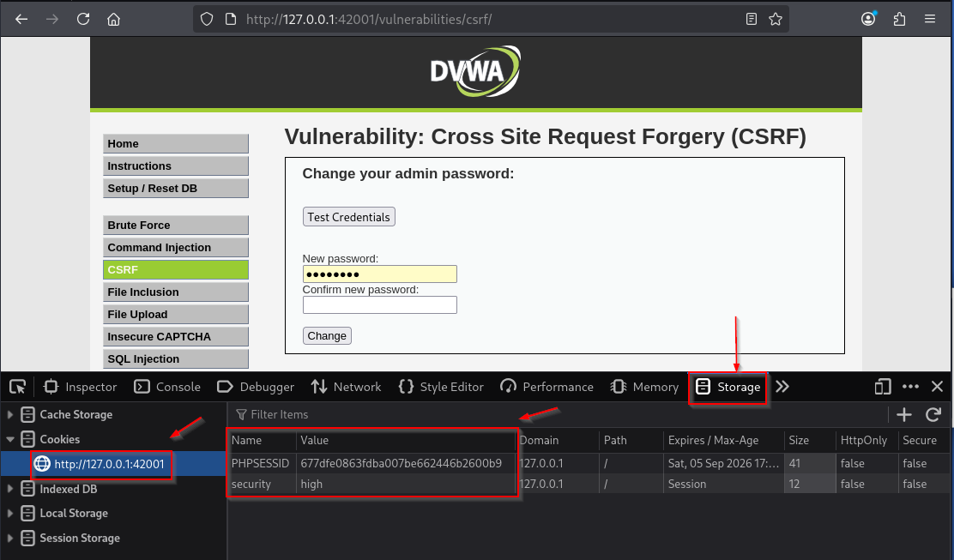Viewport: 954px width, 560px height.
Task: Expand the Local Storage tree node
Action: [x=9, y=513]
